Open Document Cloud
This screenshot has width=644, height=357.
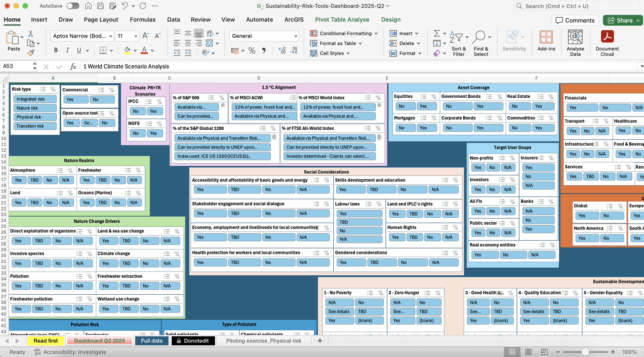tap(607, 43)
